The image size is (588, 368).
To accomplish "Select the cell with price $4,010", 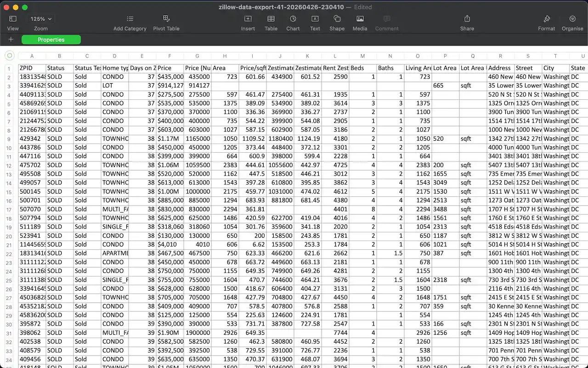I will pos(170,245).
